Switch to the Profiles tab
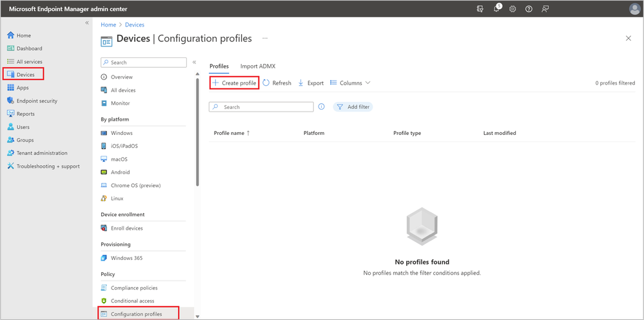 [x=219, y=66]
